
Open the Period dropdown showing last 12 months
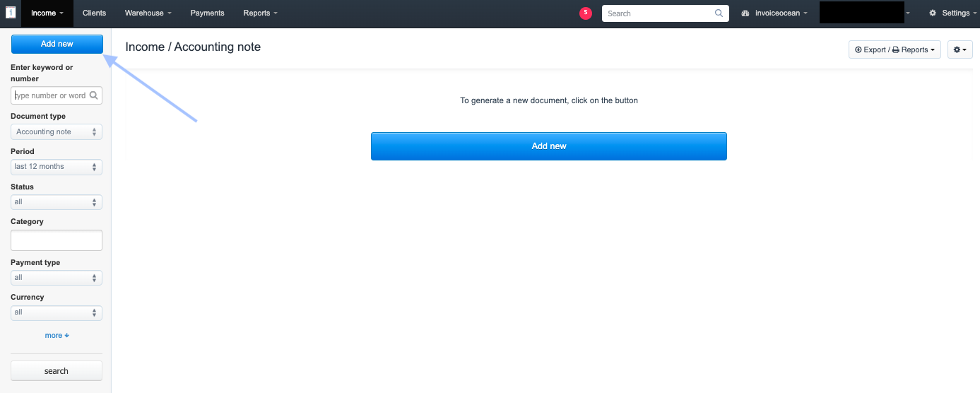click(x=57, y=167)
